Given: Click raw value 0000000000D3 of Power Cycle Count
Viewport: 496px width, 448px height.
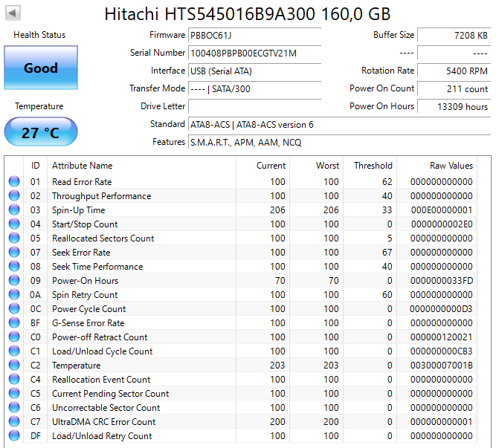Looking at the screenshot, I should [x=442, y=308].
